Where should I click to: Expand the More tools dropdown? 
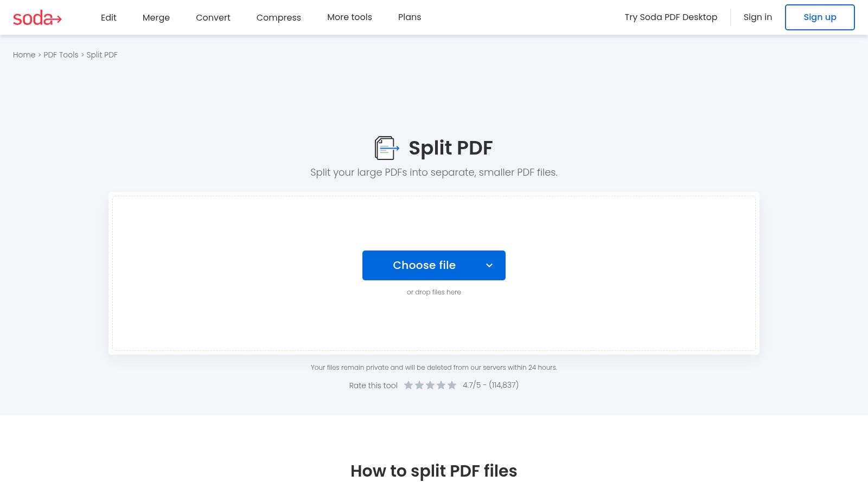tap(349, 17)
